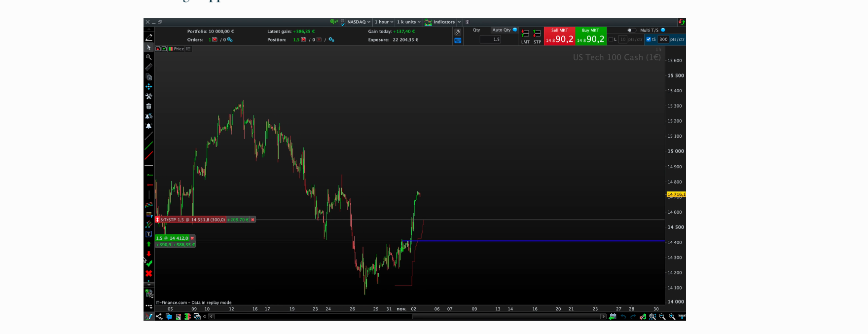Click the trash bin delete tool
This screenshot has height=334, width=868.
coord(148,107)
